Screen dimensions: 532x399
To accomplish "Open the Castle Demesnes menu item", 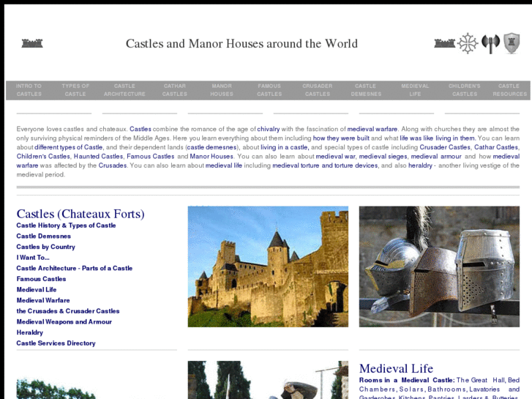I will coord(366,90).
